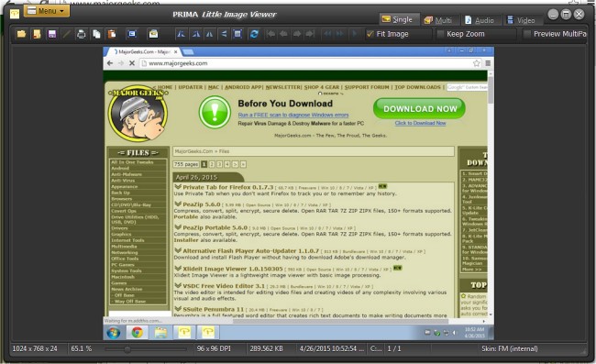Screen dimensions: 596x364
Task: Click the '65.1 %' zoom value
Action: (x=82, y=348)
